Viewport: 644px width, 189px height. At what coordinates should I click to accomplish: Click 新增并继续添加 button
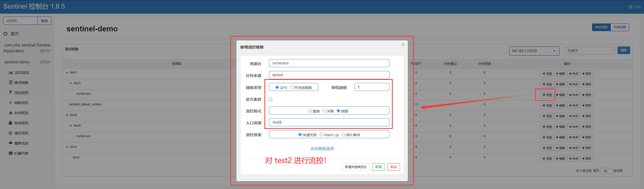tap(356, 167)
